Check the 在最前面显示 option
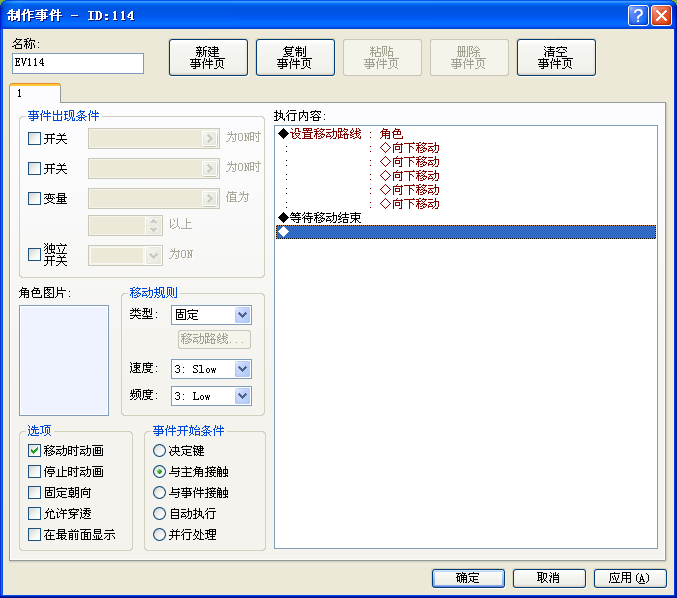Viewport: 677px width, 598px height. pos(34,535)
